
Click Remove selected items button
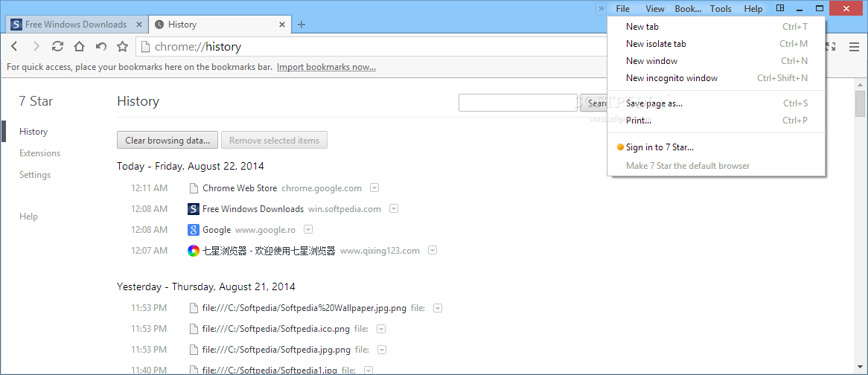(274, 141)
